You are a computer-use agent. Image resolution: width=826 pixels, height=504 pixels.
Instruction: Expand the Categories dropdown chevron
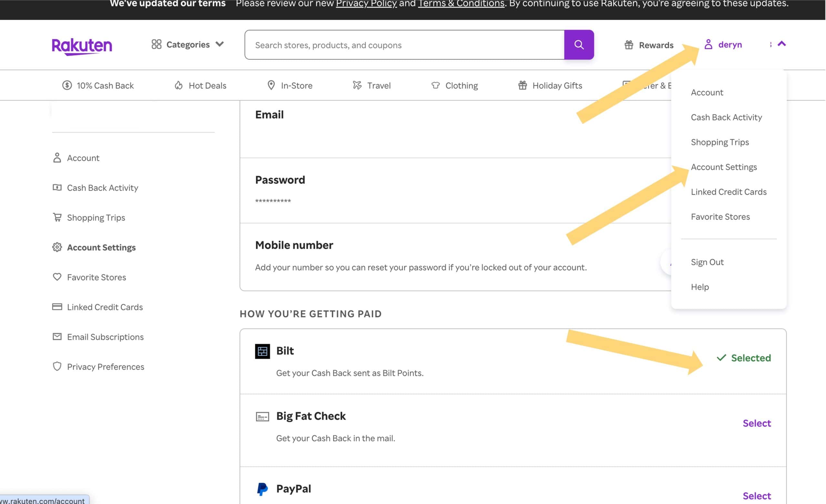pos(220,44)
